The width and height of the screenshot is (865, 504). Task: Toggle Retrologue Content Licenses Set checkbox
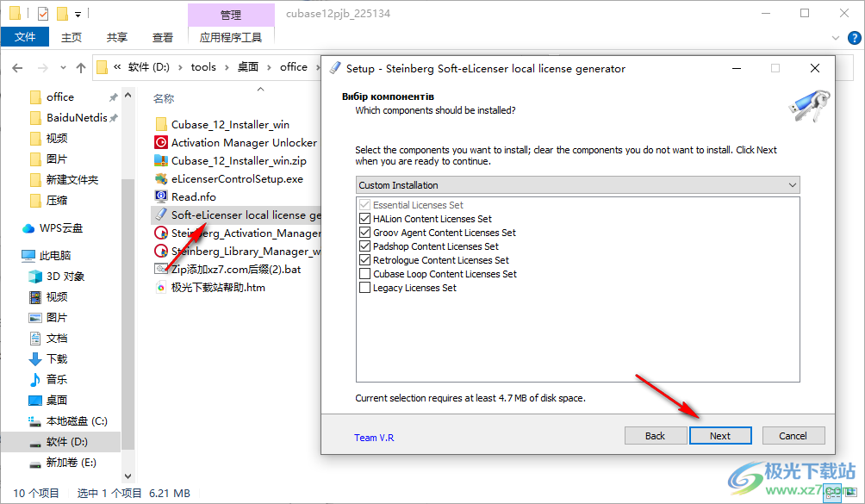click(364, 260)
